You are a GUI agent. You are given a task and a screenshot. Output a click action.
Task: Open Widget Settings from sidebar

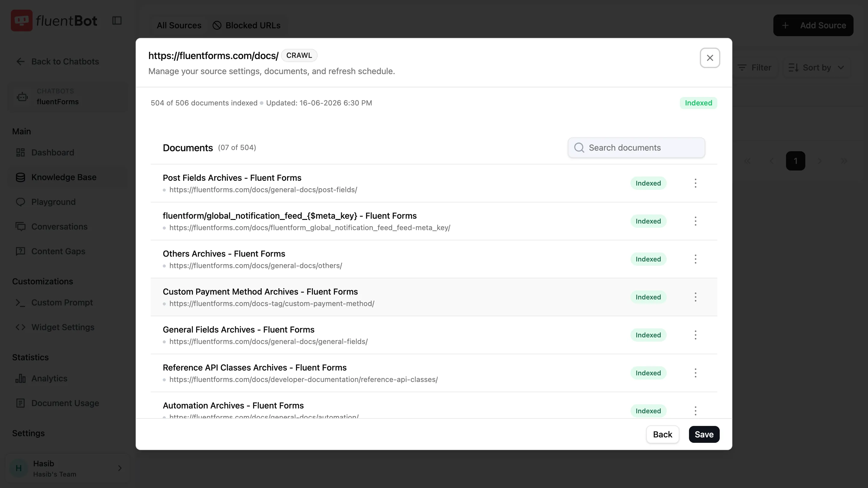[63, 327]
